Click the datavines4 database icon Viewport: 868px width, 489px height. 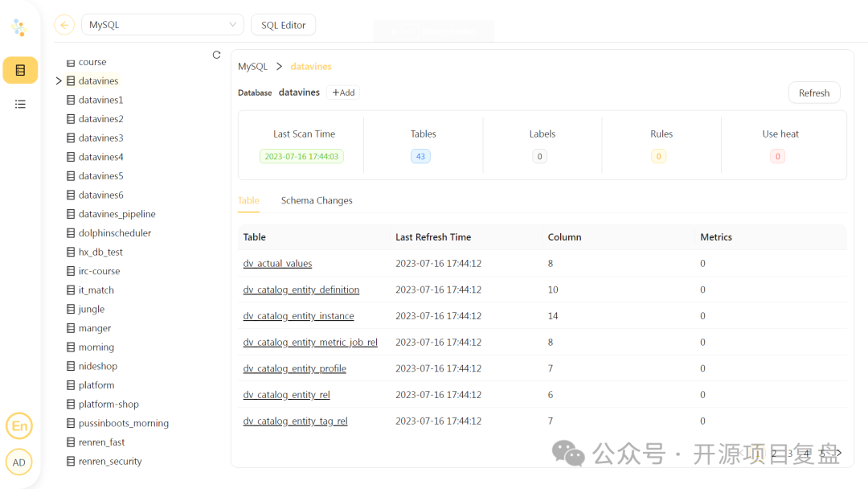(71, 157)
